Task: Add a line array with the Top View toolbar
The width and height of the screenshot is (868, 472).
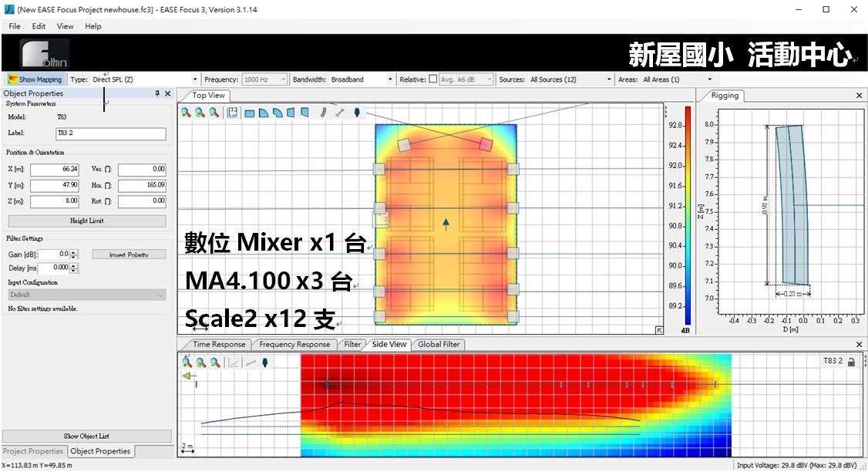Action: 323,113
